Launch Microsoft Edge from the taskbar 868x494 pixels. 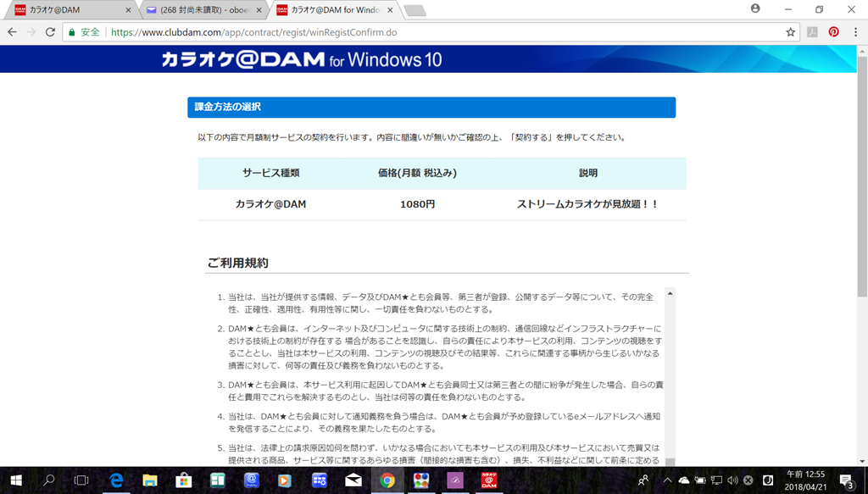[x=115, y=480]
